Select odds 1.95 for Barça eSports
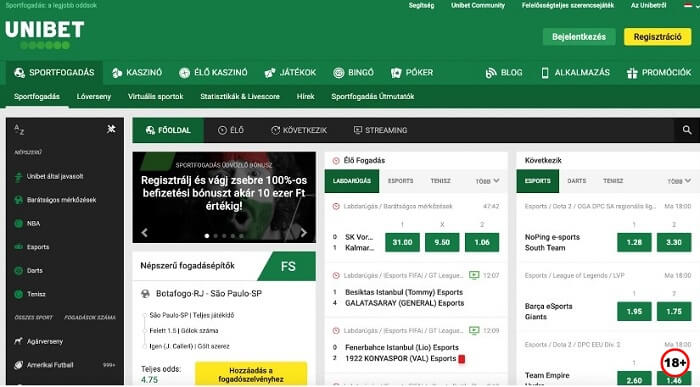Image resolution: width=700 pixels, height=387 pixels. [x=634, y=312]
